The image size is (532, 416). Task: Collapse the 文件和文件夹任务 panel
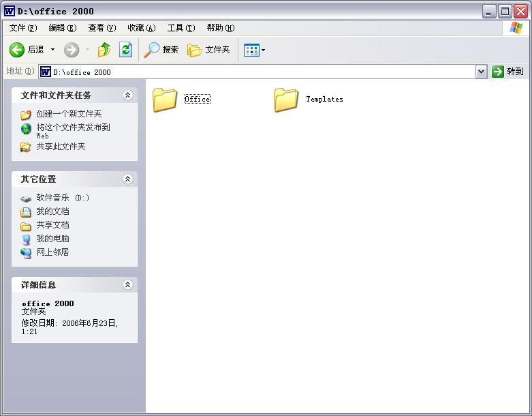click(x=127, y=95)
